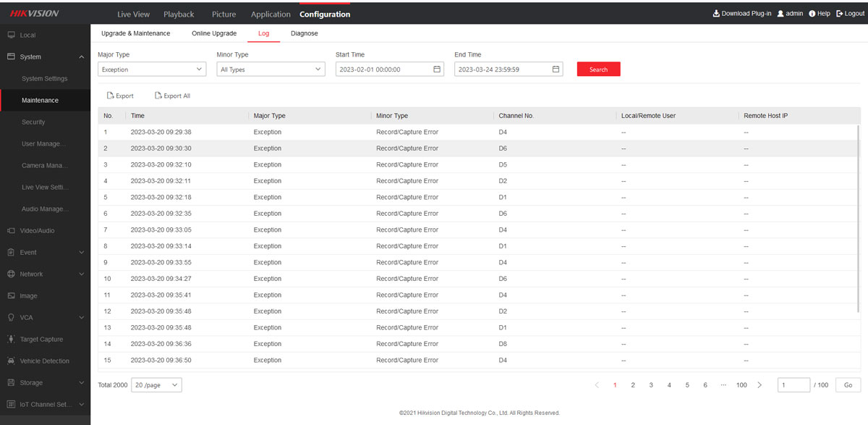The image size is (868, 425).
Task: Open the Help icon in header
Action: [x=812, y=14]
